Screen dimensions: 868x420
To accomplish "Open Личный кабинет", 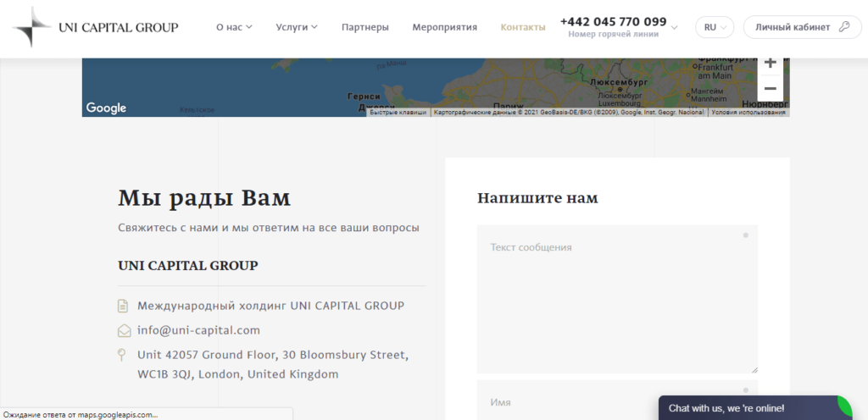I will coord(802,27).
